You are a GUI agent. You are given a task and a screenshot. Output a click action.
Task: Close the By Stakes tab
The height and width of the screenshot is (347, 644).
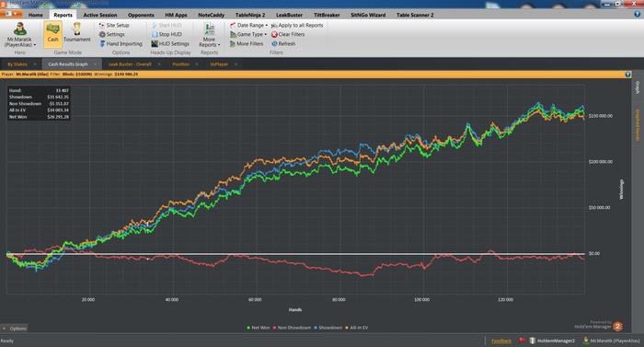pos(35,64)
